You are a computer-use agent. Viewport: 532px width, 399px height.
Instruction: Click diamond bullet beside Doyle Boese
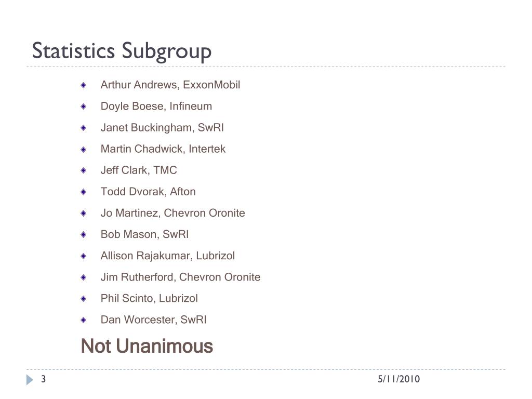84,107
